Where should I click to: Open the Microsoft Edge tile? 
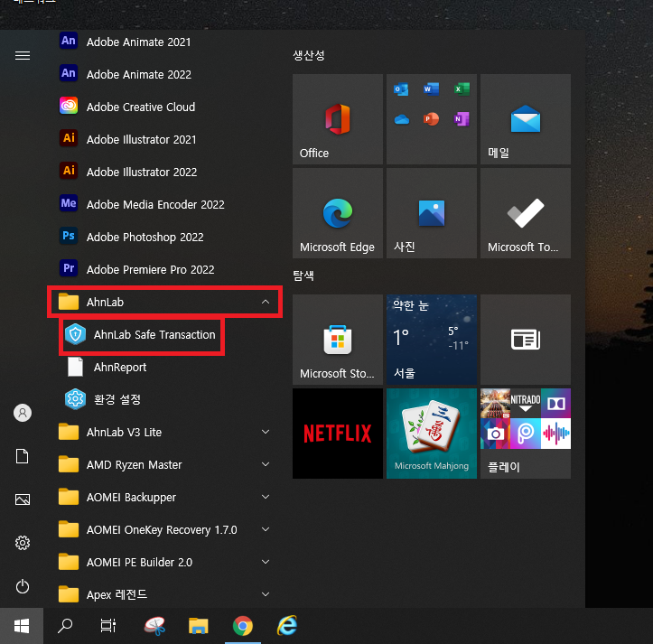click(x=338, y=213)
